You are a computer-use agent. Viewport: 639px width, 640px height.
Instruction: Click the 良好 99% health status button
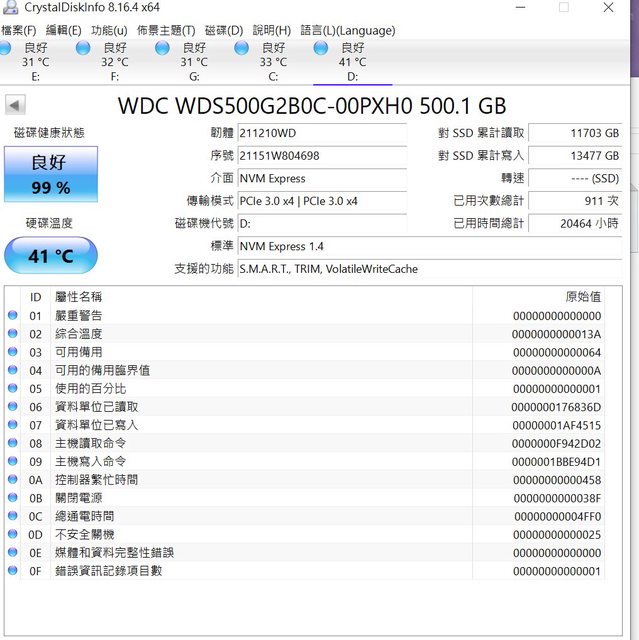pos(51,174)
